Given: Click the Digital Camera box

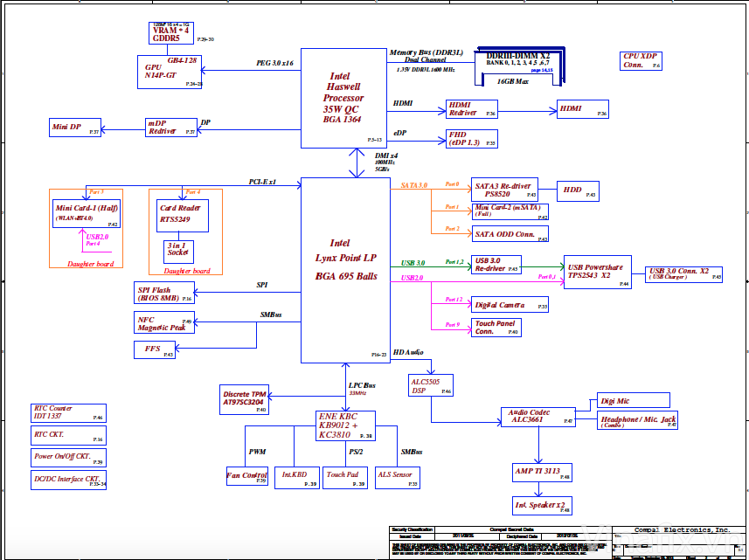Looking at the screenshot, I should point(510,305).
